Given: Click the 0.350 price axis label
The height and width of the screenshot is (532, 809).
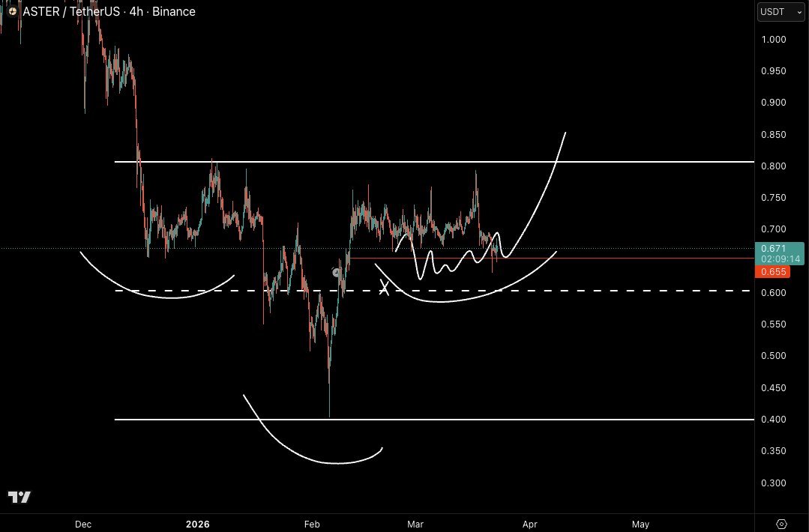Looking at the screenshot, I should [x=774, y=451].
